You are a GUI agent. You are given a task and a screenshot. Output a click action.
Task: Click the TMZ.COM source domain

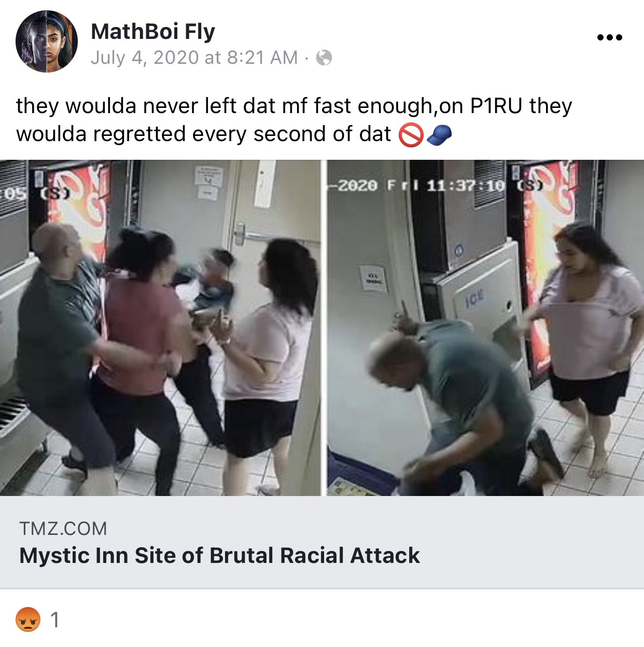[63, 529]
